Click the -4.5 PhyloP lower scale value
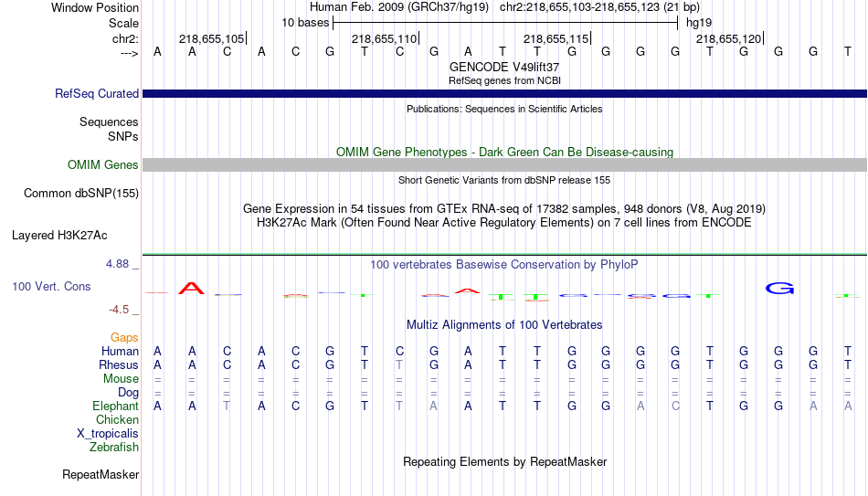Viewport: 868px width, 496px height. [x=119, y=310]
